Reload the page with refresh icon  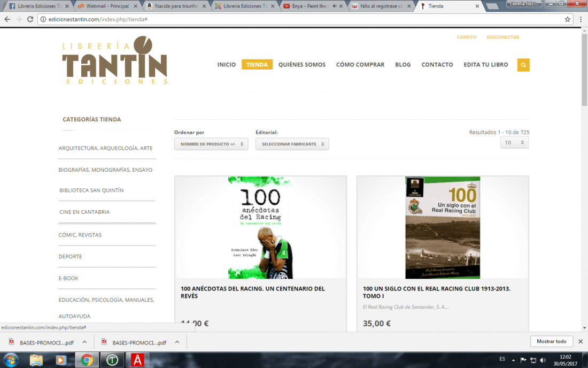point(30,19)
